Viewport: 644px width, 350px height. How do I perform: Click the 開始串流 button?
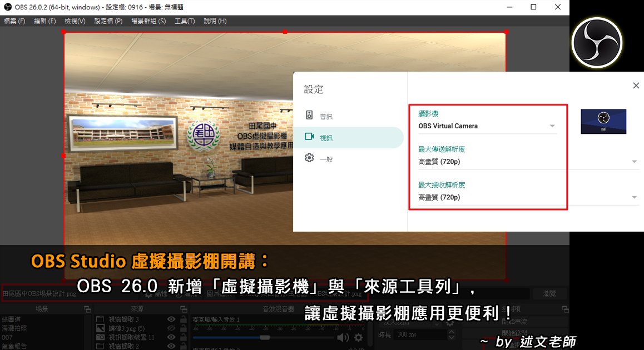coord(514,321)
